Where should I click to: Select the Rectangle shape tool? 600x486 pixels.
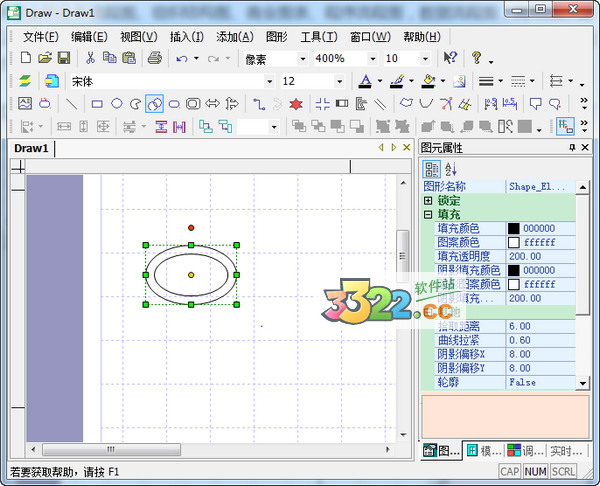97,103
